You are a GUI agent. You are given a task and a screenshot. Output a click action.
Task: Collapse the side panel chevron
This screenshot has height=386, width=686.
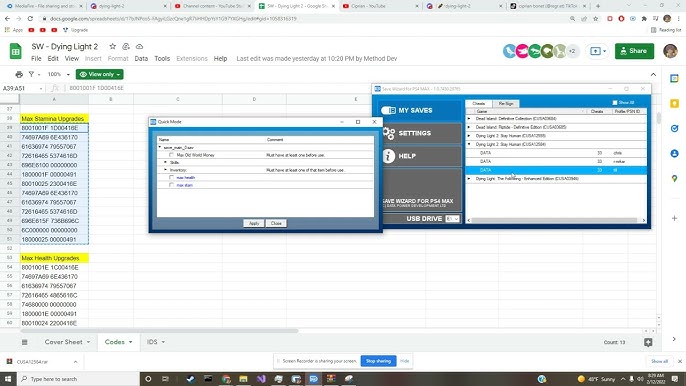pyautogui.click(x=674, y=339)
